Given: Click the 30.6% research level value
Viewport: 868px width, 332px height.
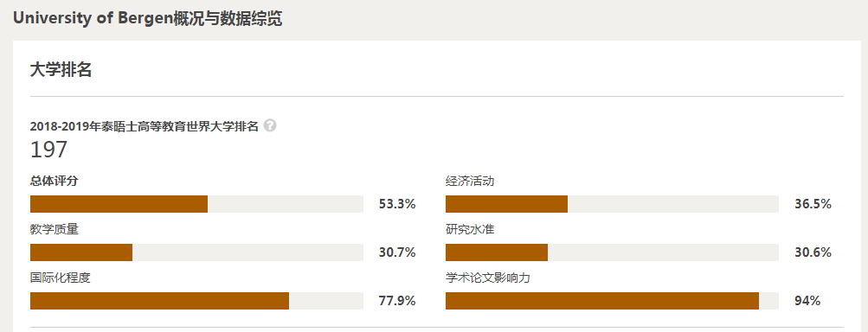Looking at the screenshot, I should [x=813, y=252].
